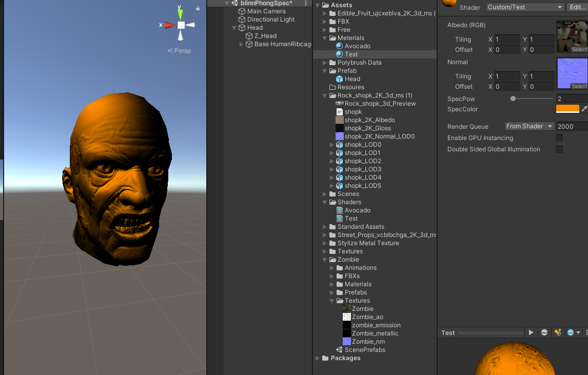Collapse the Meterials folder

[325, 38]
